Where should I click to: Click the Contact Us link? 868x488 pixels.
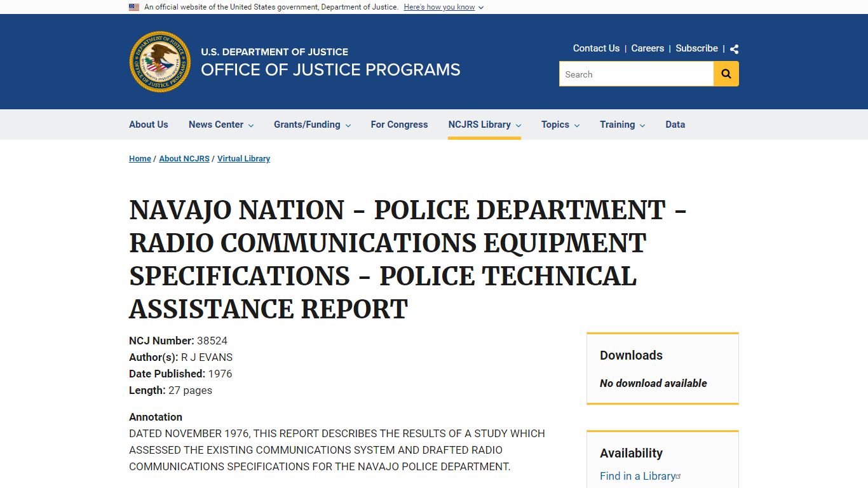coord(596,48)
